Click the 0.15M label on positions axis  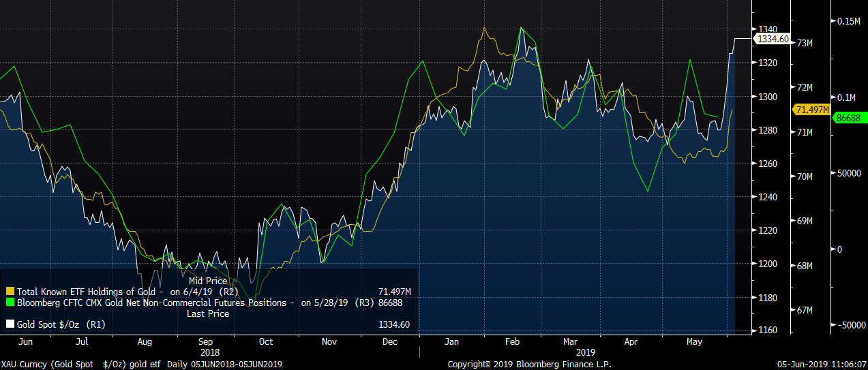850,21
